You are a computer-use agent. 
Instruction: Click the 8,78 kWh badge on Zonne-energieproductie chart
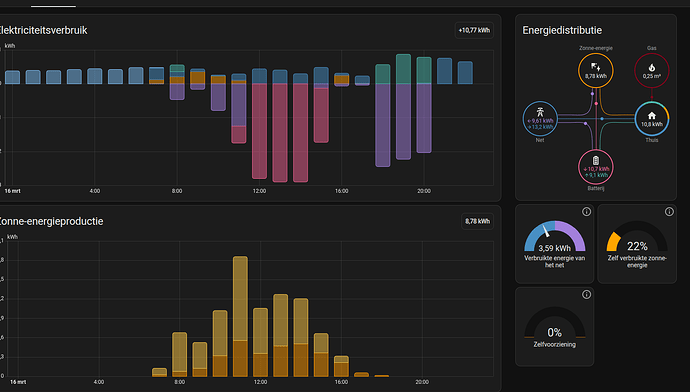[477, 221]
